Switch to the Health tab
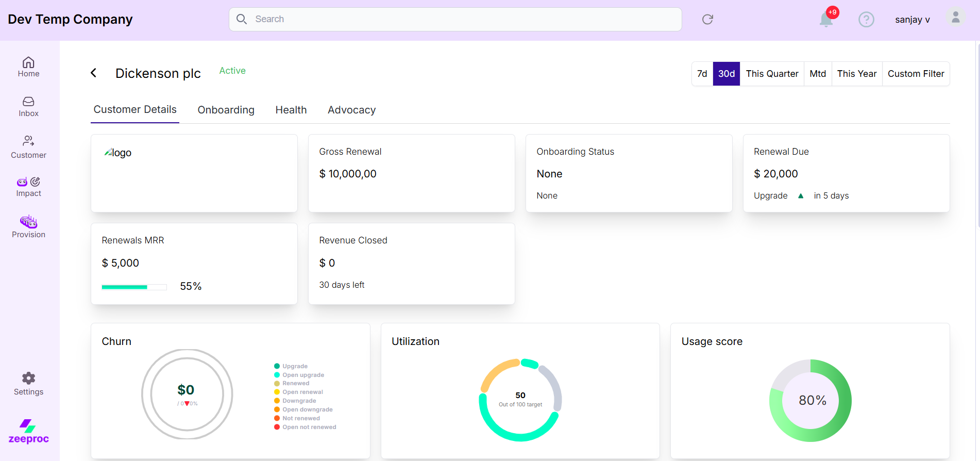The height and width of the screenshot is (461, 980). (291, 110)
